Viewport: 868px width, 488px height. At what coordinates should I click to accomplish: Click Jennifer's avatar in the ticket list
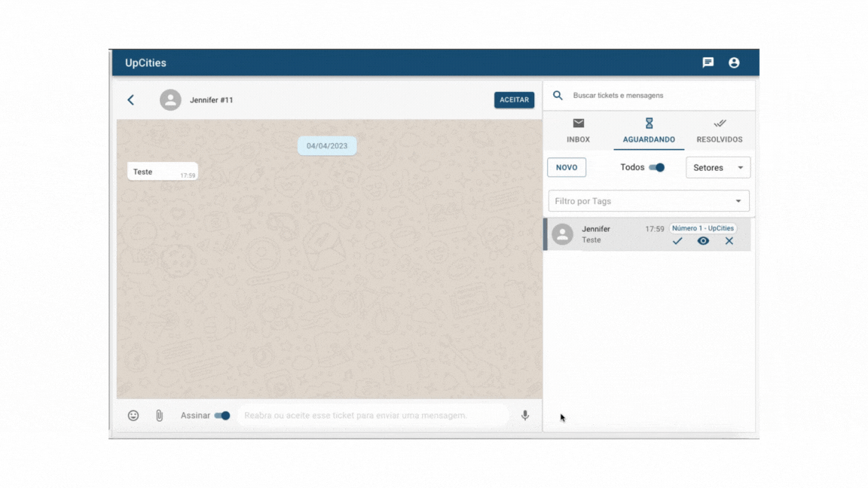pos(562,234)
